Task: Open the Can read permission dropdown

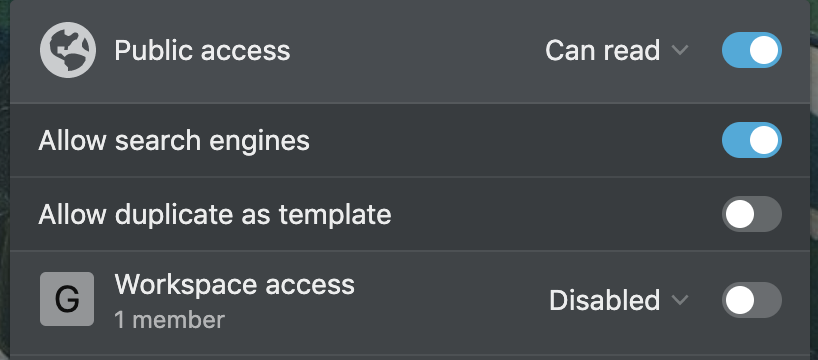Action: pyautogui.click(x=617, y=51)
